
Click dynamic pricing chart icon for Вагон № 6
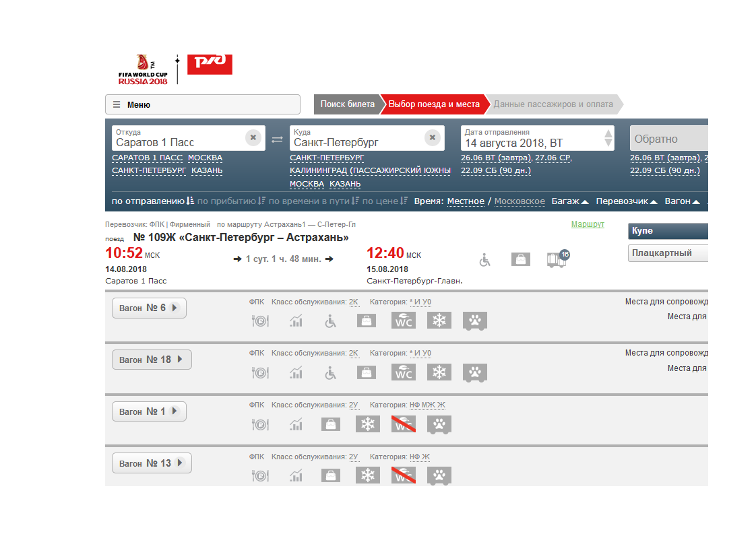296,321
